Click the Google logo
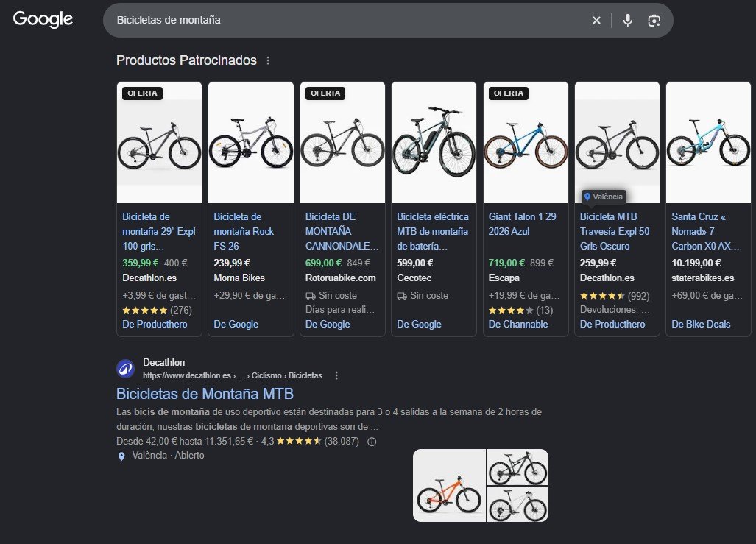 pyautogui.click(x=43, y=19)
